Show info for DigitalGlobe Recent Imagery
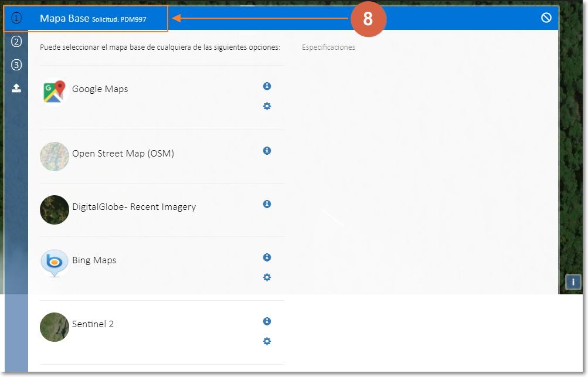Viewport: 588px width, 377px height. 267,204
